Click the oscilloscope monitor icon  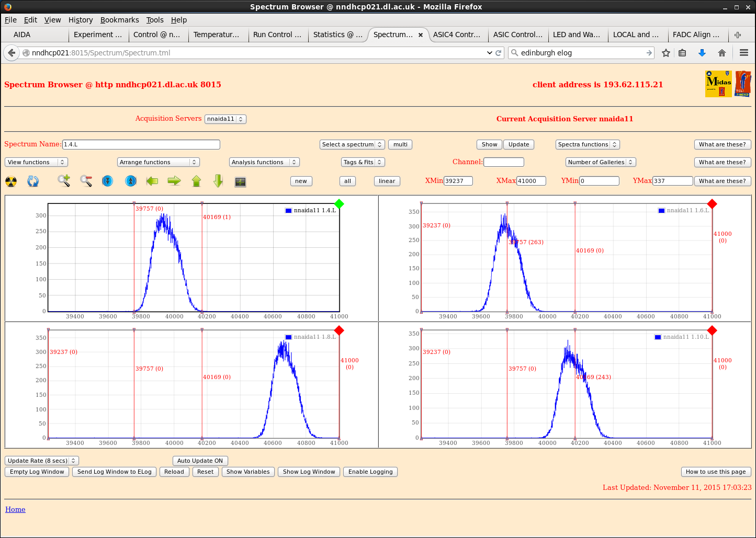coord(240,181)
